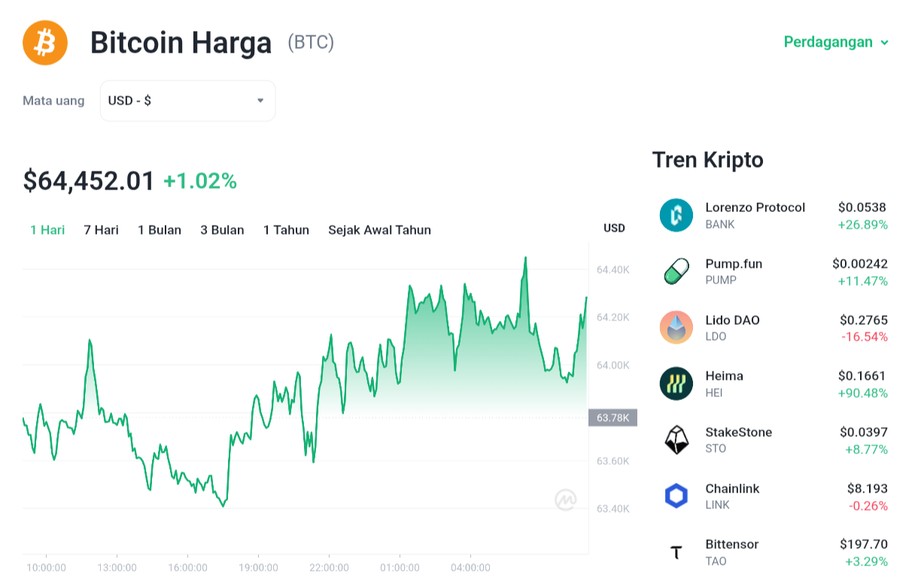Click the StakeStone STO gem icon
Screen dimensions: 918x588
(676, 440)
